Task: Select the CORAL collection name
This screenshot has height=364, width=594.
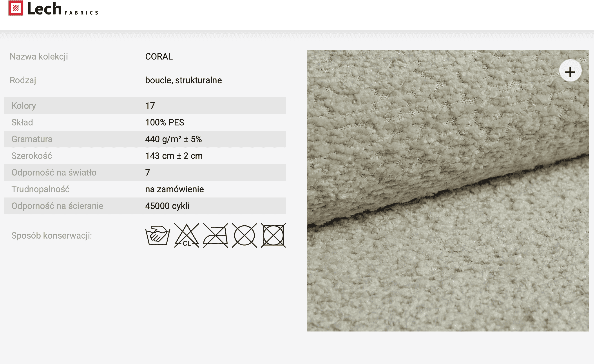Action: [x=159, y=56]
